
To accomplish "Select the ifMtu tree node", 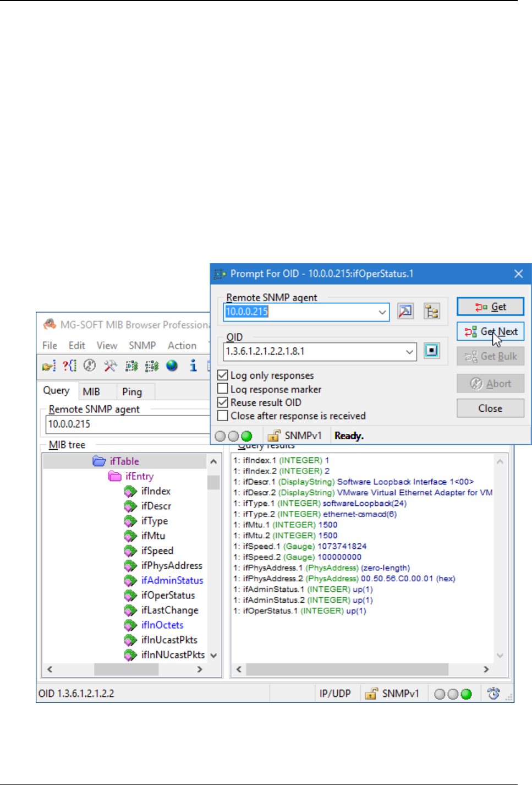I will click(x=153, y=536).
